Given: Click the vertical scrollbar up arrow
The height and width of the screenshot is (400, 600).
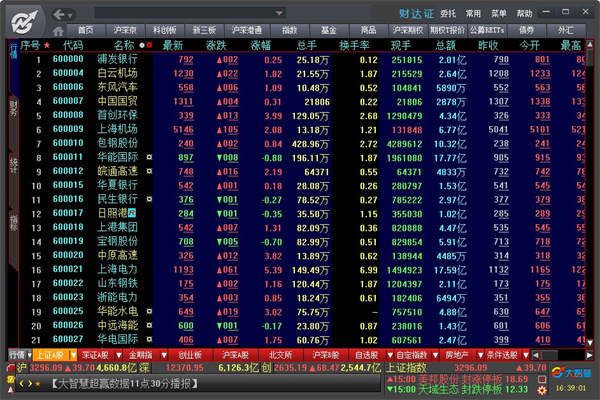Looking at the screenshot, I should click(x=590, y=44).
